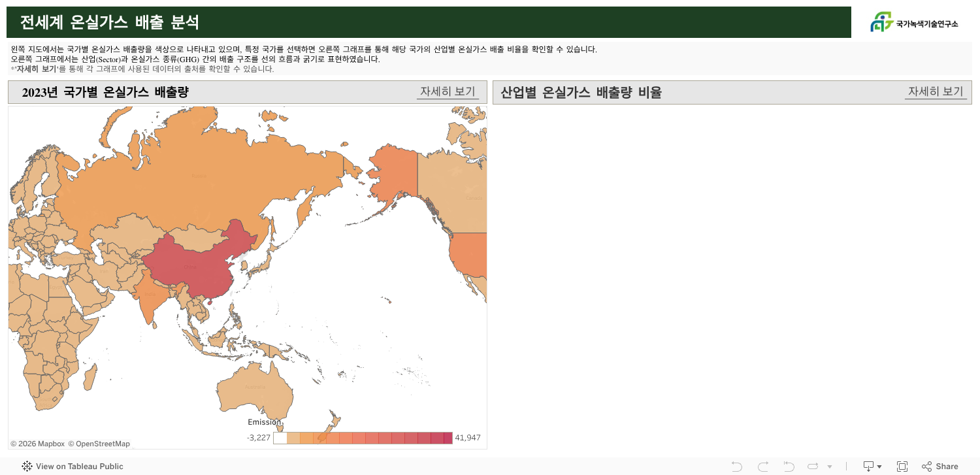The width and height of the screenshot is (980, 475).
Task: Click the 국가녹색기술연구소 logo
Action: [x=914, y=22]
